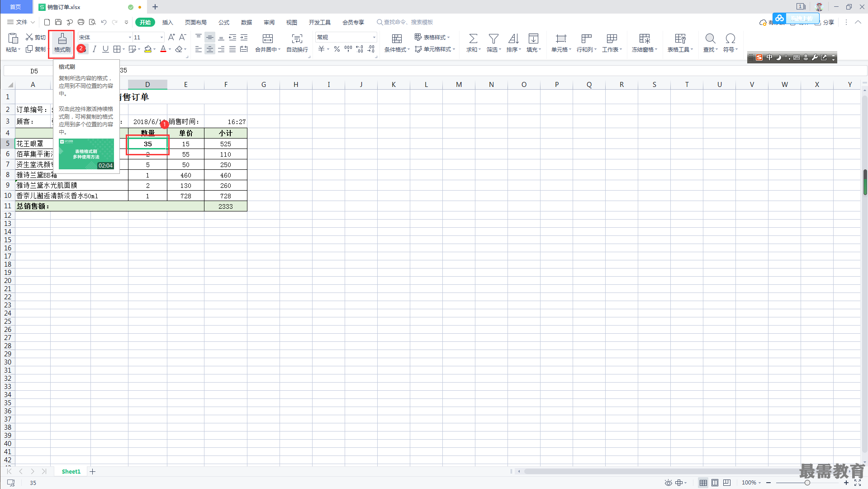Click the full screen icon in status bar

(858, 483)
